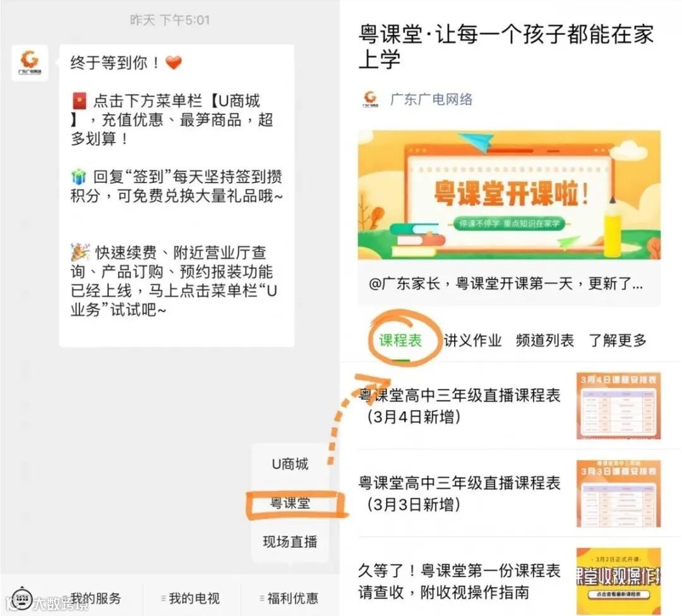This screenshot has width=682, height=616.
Task: Open the 频道列表 tab
Action: 545,340
